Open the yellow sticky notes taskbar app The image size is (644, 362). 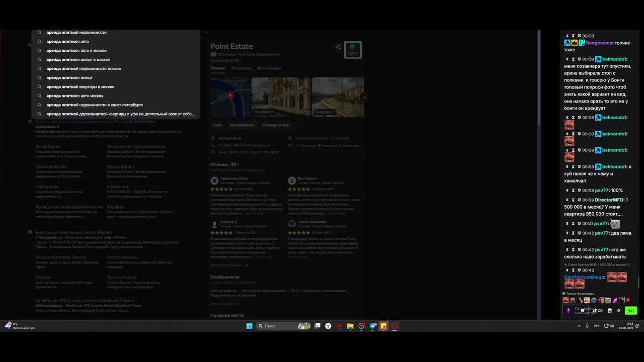[x=383, y=326]
